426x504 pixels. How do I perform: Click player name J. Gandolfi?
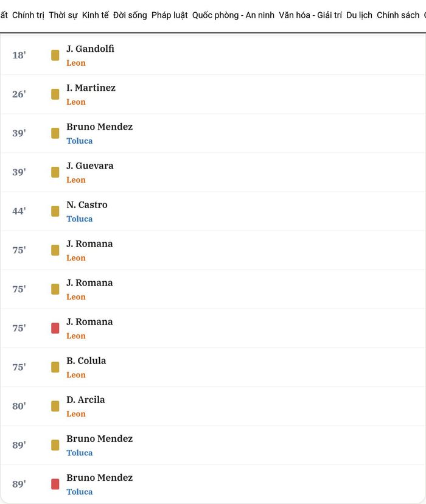coord(90,49)
